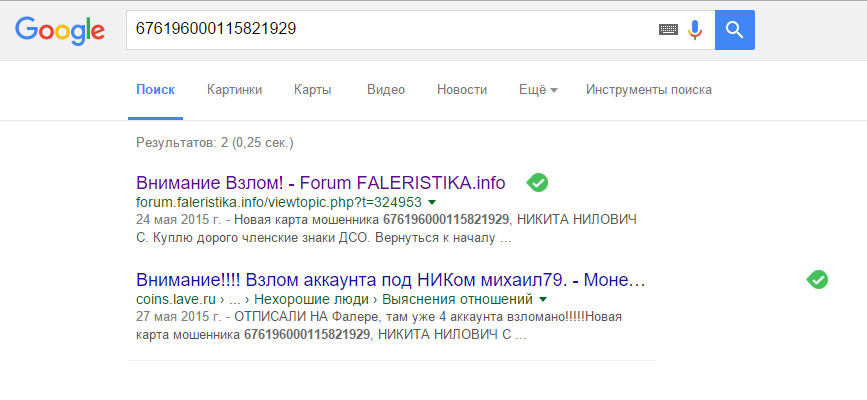Click the forum.faleristika.info/viewtopic.php green URL

[x=278, y=202]
